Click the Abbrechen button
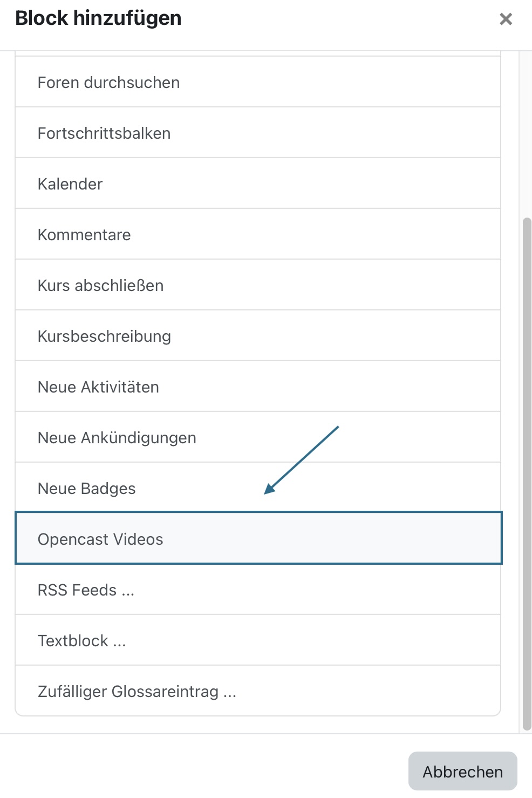This screenshot has width=532, height=798. (x=462, y=771)
